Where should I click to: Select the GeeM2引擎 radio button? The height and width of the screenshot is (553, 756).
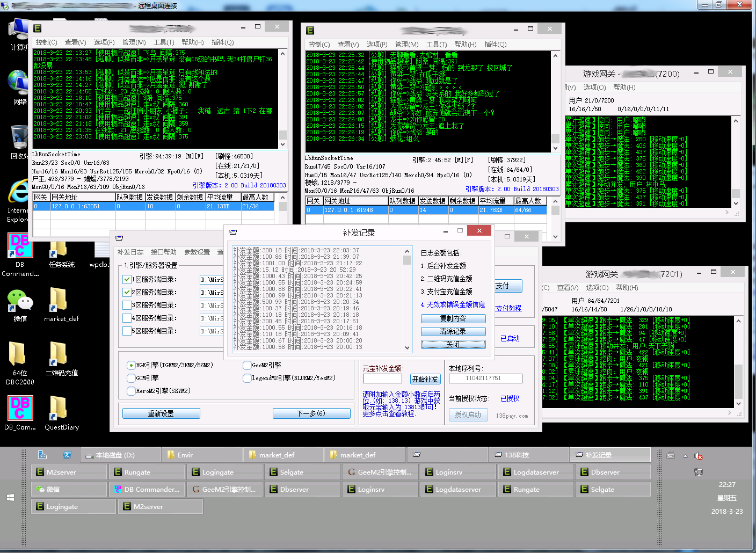pos(247,365)
